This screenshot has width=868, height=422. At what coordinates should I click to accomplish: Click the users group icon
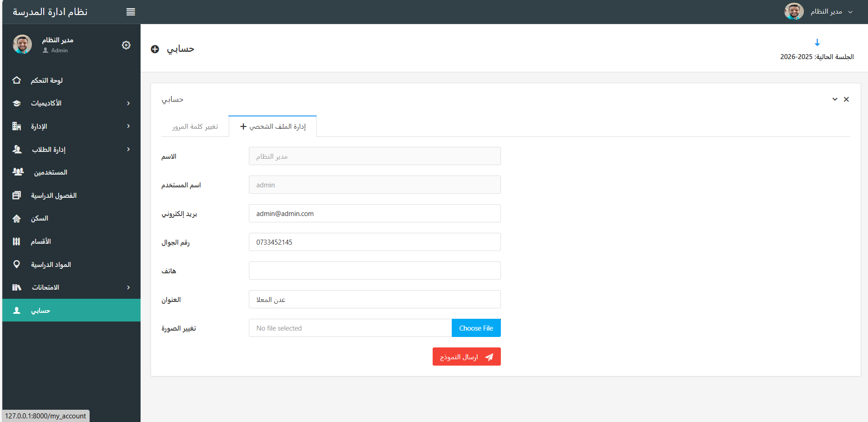(x=18, y=172)
